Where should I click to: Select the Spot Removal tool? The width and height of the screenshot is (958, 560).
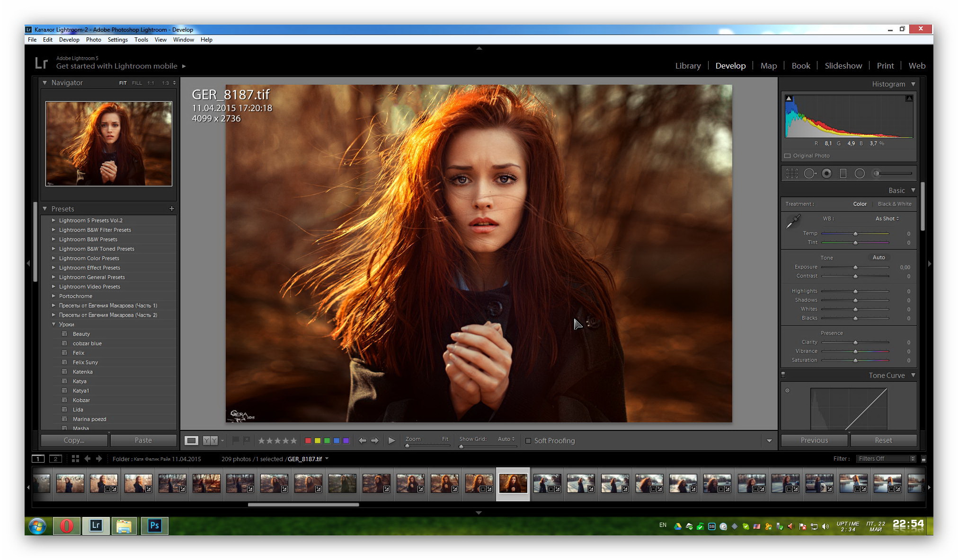(810, 174)
